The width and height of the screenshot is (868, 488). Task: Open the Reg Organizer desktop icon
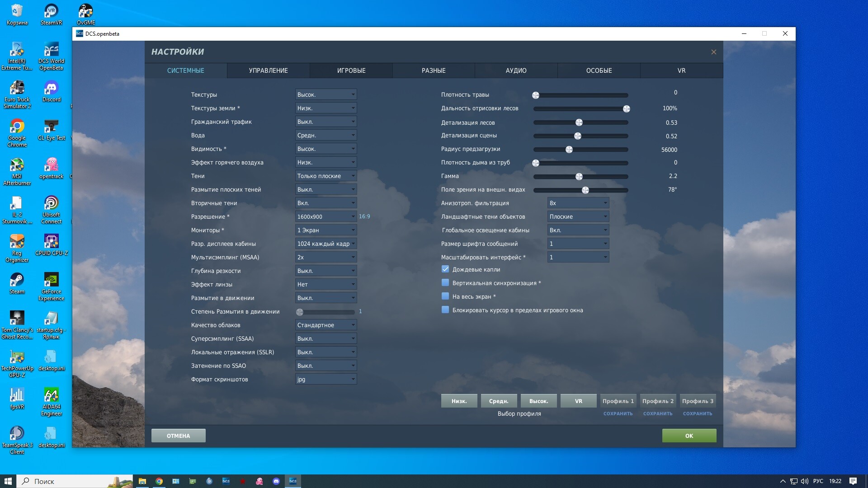point(17,249)
